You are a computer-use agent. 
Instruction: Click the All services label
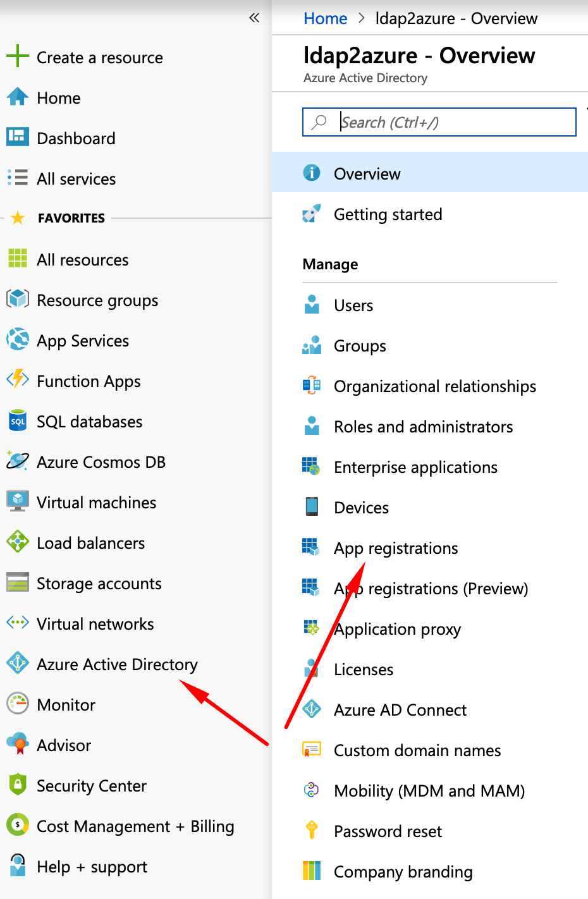click(77, 179)
